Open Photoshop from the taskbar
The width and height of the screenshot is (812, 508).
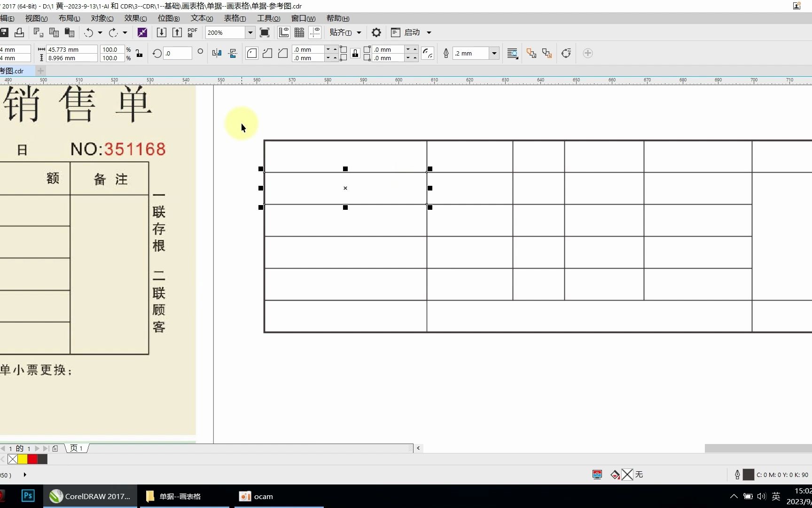click(x=28, y=496)
